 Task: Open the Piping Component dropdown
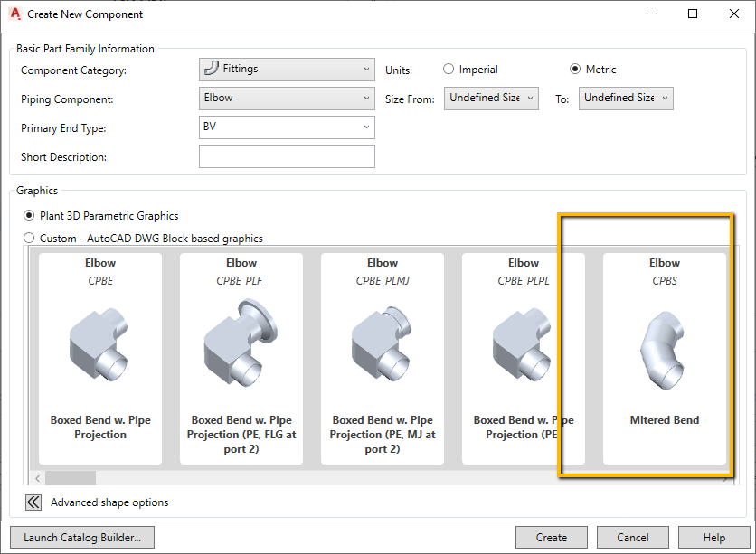(x=367, y=98)
